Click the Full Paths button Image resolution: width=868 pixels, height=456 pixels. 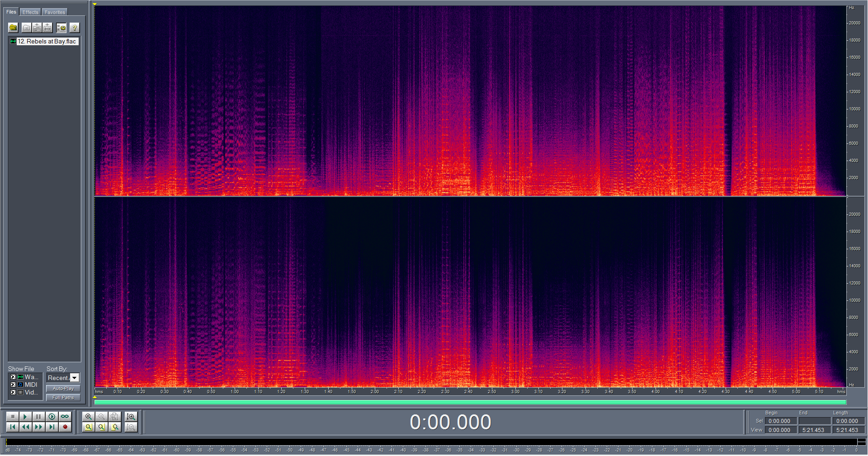click(x=63, y=398)
